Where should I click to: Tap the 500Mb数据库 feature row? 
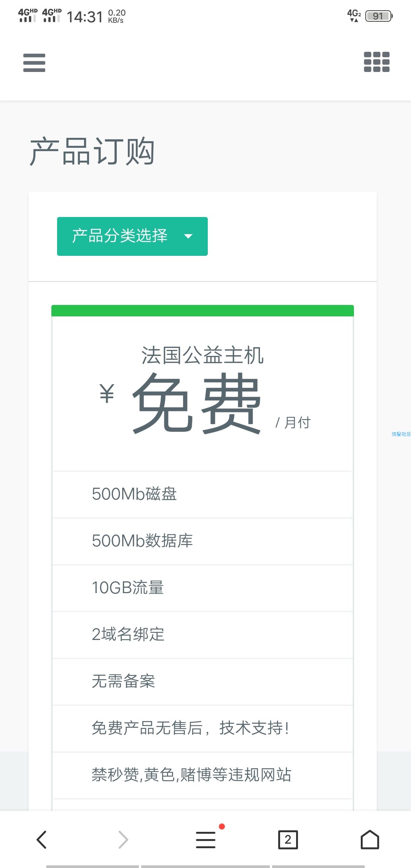[202, 541]
